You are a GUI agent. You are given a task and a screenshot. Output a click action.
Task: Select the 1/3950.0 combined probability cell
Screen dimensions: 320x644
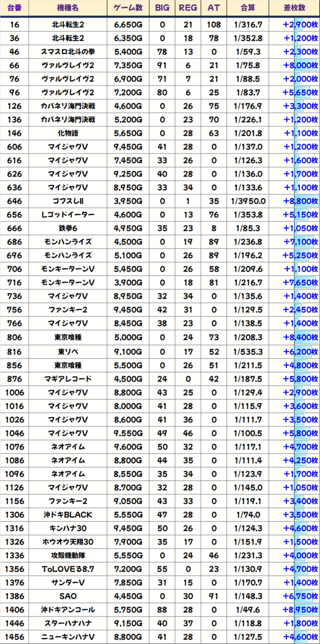pos(248,201)
